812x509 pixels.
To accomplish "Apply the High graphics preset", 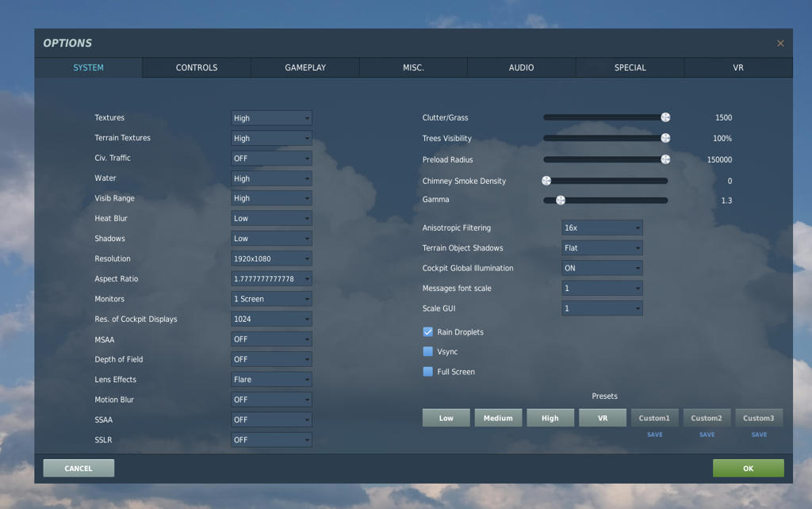I will click(550, 418).
